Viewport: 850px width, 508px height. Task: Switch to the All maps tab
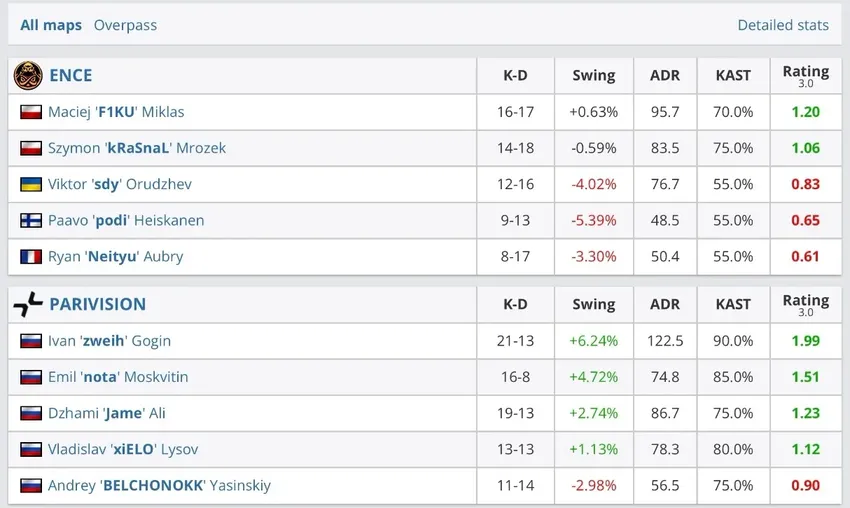[51, 25]
